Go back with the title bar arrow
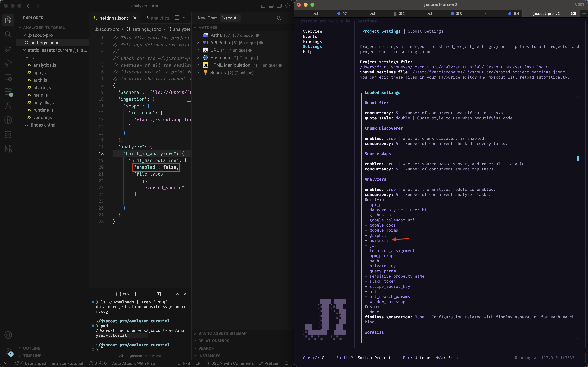 point(29,6)
